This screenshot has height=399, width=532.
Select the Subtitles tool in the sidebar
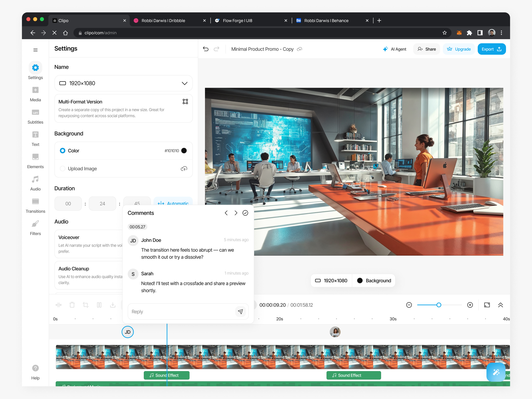coord(35,116)
